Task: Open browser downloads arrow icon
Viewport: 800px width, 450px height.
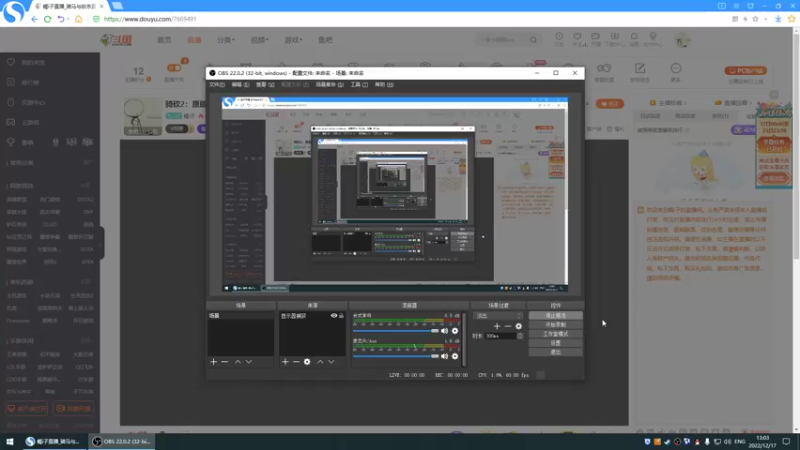Action: coord(778,19)
